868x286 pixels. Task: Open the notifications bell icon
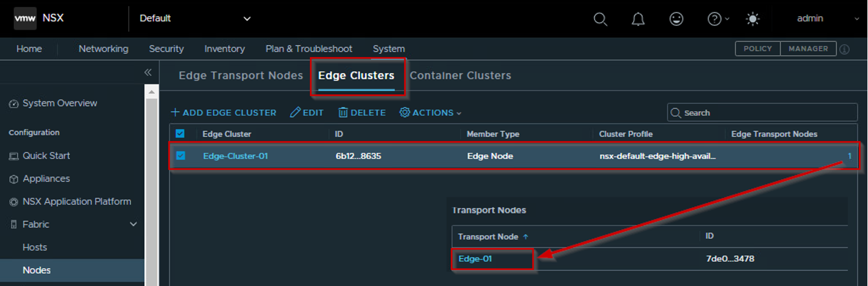[x=638, y=19]
